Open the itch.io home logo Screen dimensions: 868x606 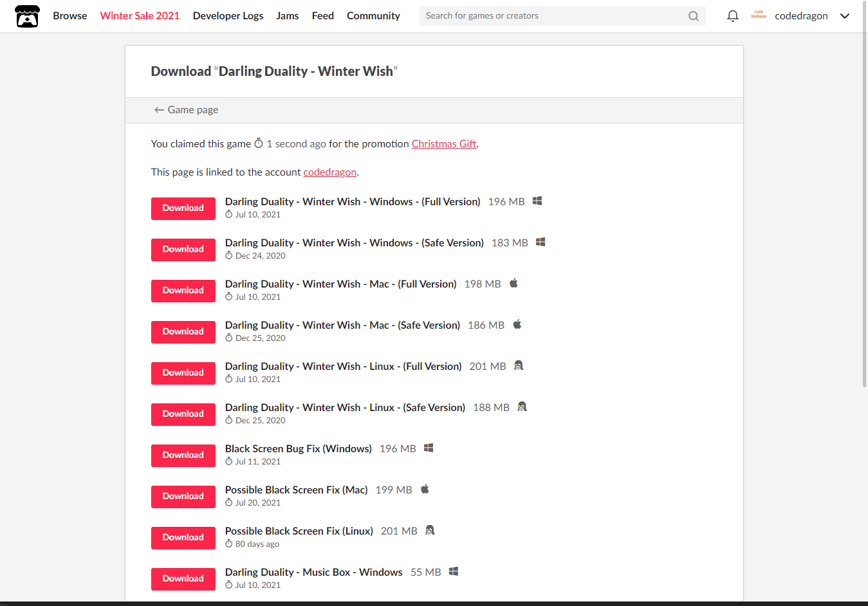[27, 16]
